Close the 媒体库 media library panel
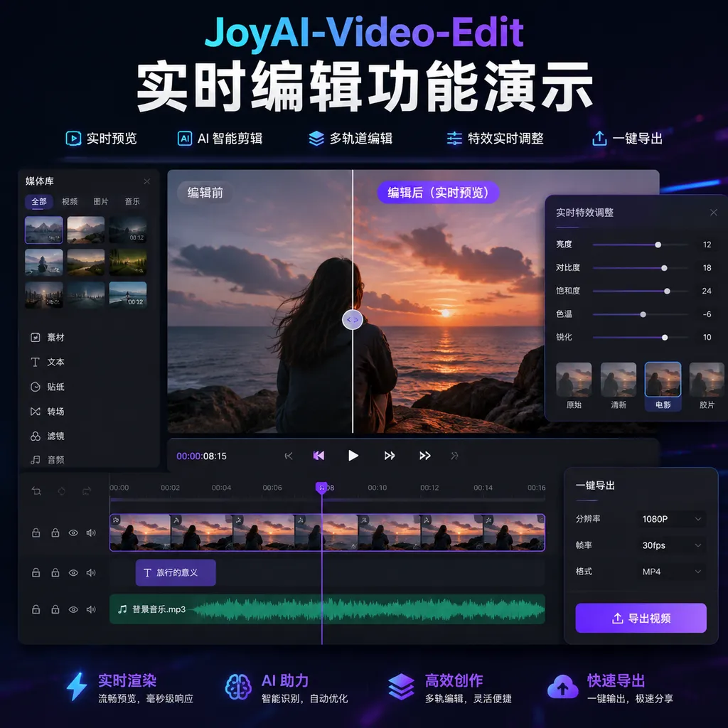The image size is (728, 728). click(x=146, y=181)
